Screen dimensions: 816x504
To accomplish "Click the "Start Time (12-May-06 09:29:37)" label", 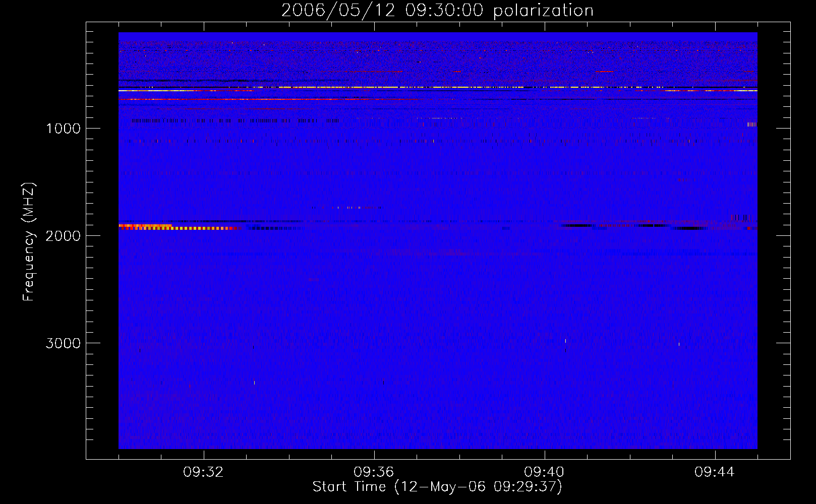I will [x=437, y=487].
